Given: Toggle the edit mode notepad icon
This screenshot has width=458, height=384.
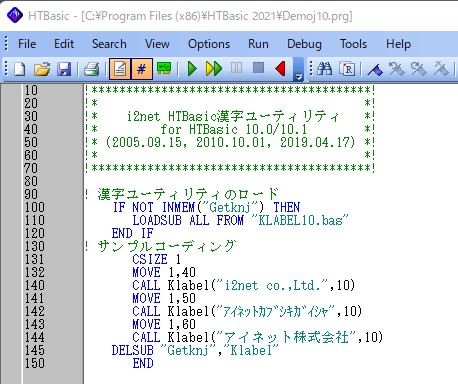Looking at the screenshot, I should [120, 69].
